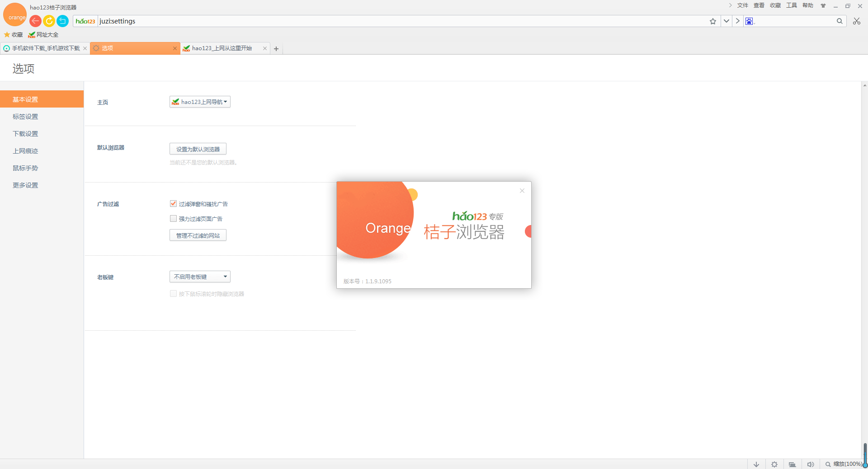Click the 选项 page heading

tap(24, 68)
